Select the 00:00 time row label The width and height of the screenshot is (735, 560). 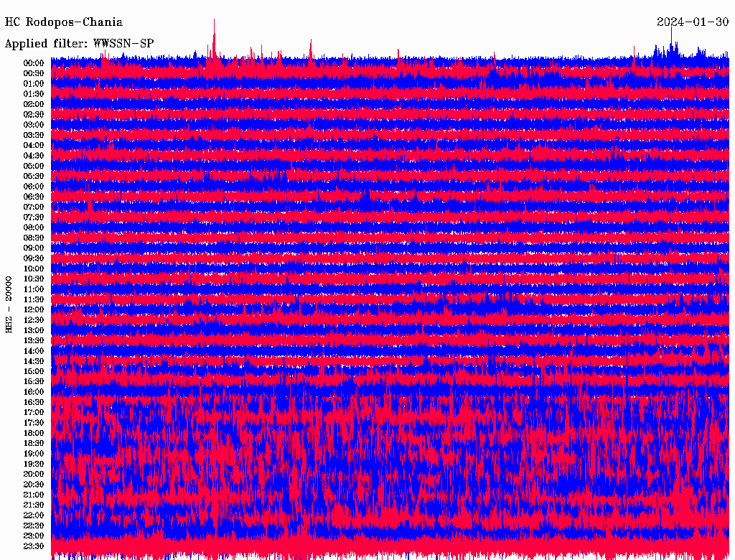coord(34,63)
